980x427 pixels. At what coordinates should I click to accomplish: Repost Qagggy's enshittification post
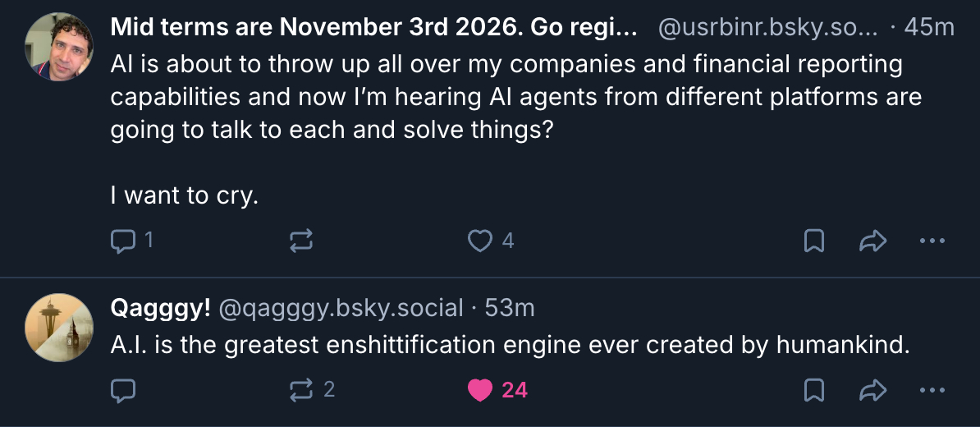pos(300,390)
